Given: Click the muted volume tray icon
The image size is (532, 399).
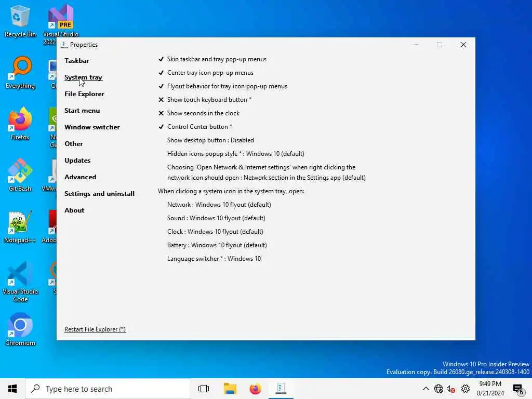Looking at the screenshot, I should point(451,389).
